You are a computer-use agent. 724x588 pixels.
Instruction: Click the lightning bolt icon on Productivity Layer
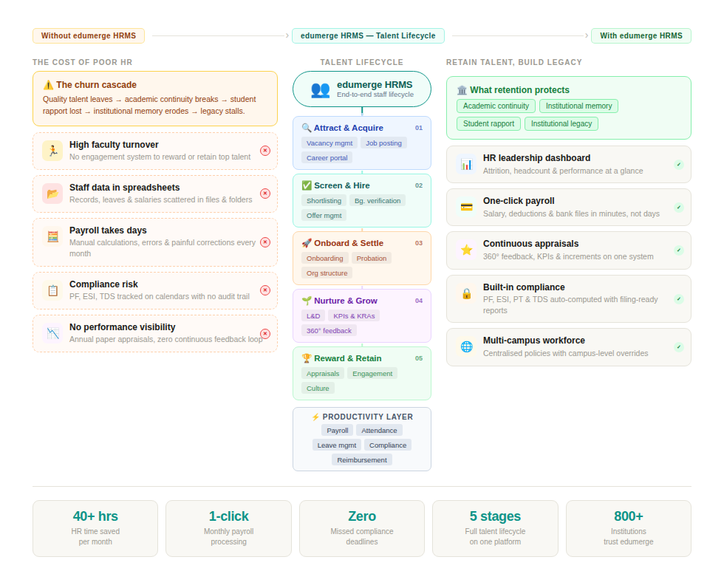(x=316, y=416)
